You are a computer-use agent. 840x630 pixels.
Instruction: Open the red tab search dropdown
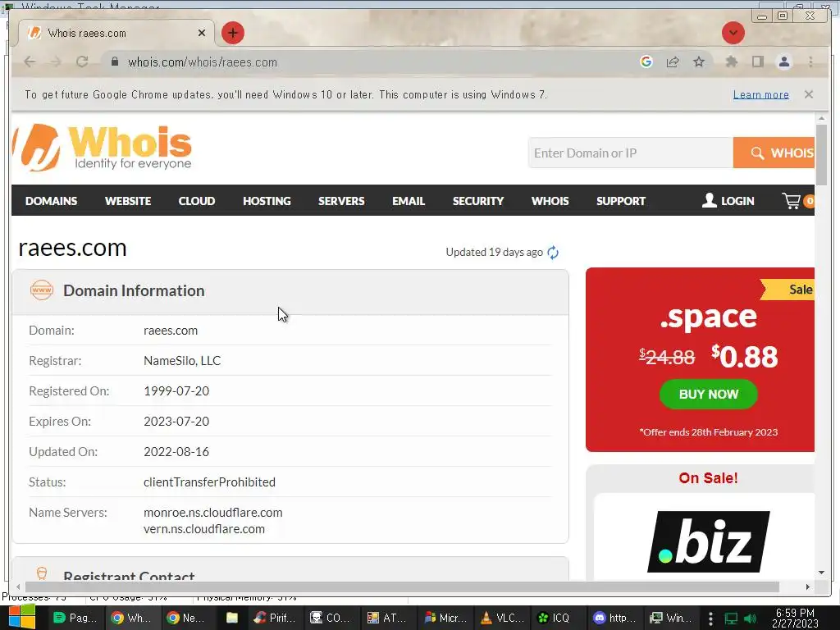point(733,33)
